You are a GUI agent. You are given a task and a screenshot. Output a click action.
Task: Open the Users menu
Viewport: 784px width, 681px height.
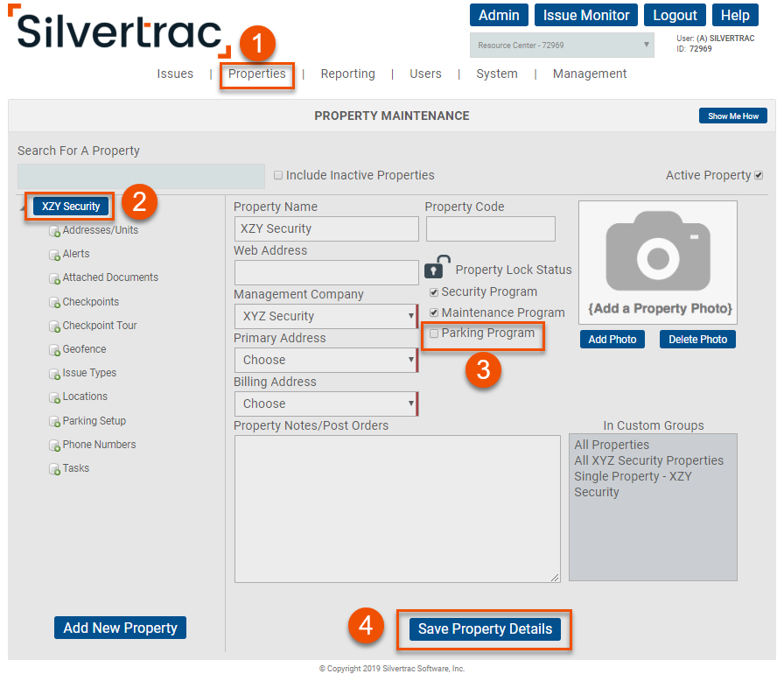(x=425, y=74)
